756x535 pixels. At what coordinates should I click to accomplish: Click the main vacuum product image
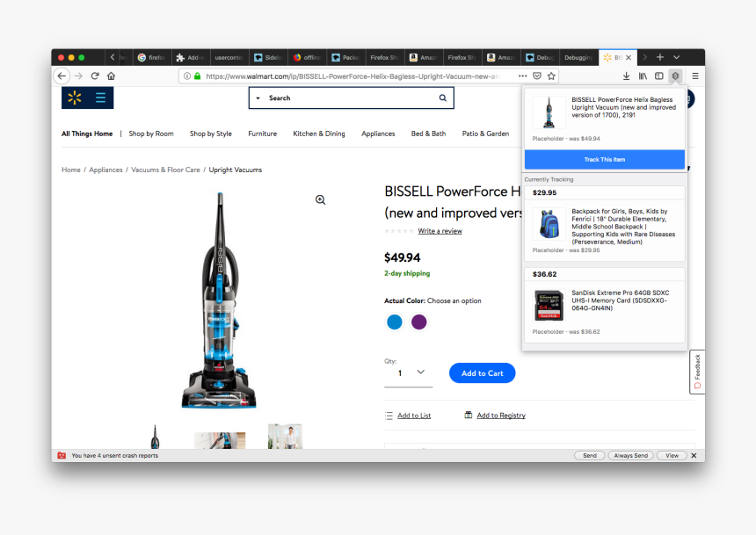point(219,300)
